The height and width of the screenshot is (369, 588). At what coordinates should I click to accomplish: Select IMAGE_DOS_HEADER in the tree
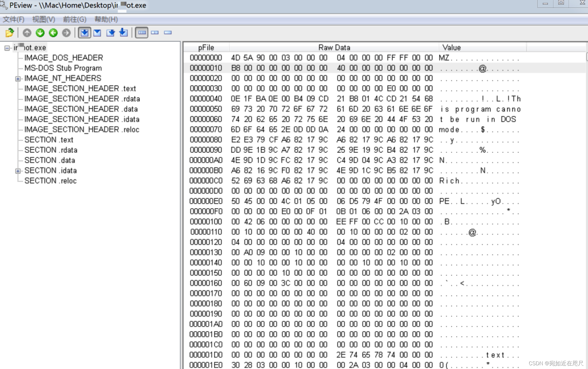[x=64, y=58]
